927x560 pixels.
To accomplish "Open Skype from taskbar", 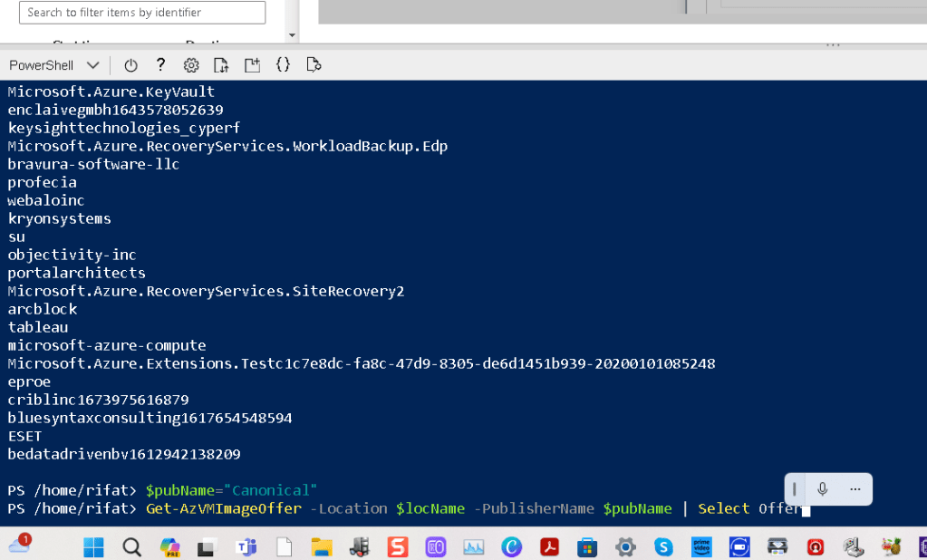I will [663, 547].
